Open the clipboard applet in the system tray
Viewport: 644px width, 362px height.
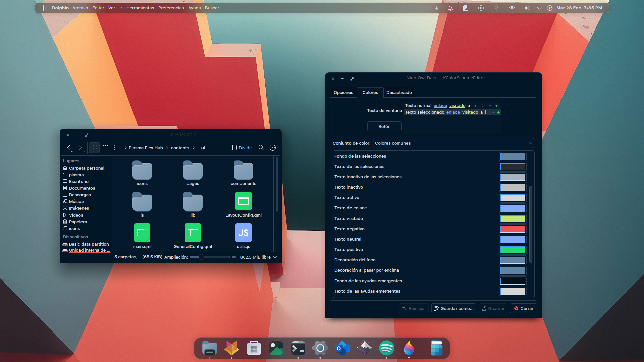[x=466, y=8]
